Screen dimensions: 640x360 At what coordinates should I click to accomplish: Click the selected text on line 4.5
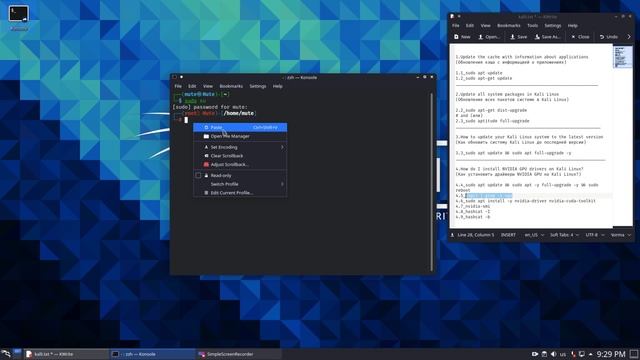(x=489, y=196)
